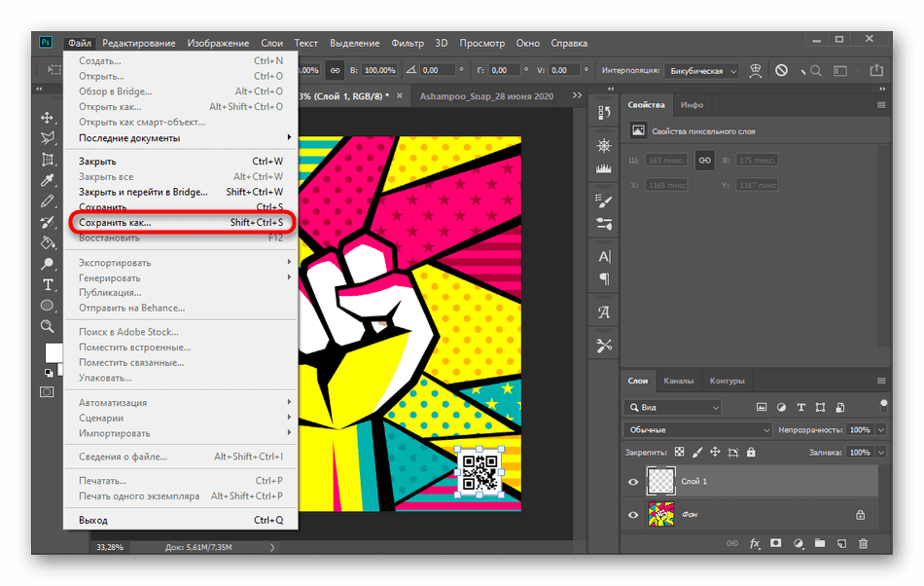
Task: Select the Ellipse shape tool
Action: pyautogui.click(x=47, y=306)
